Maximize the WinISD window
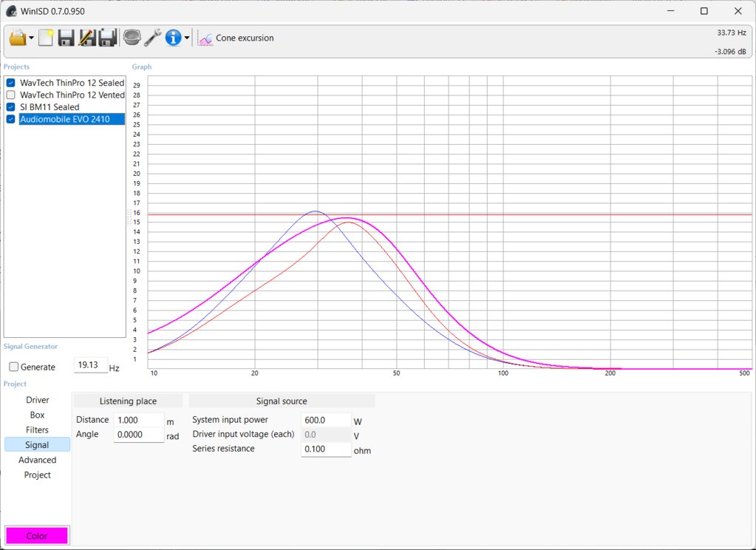The width and height of the screenshot is (756, 550). (704, 11)
